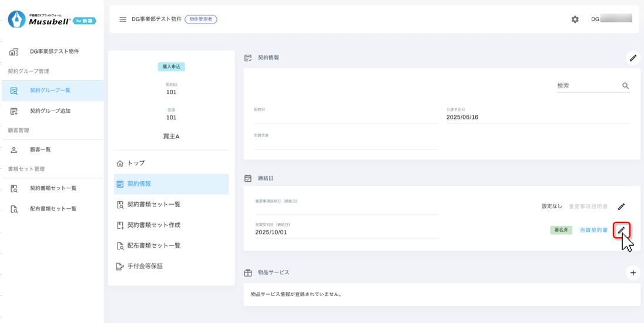Click the search magnifier icon
The width and height of the screenshot is (644, 323).
pyautogui.click(x=625, y=86)
